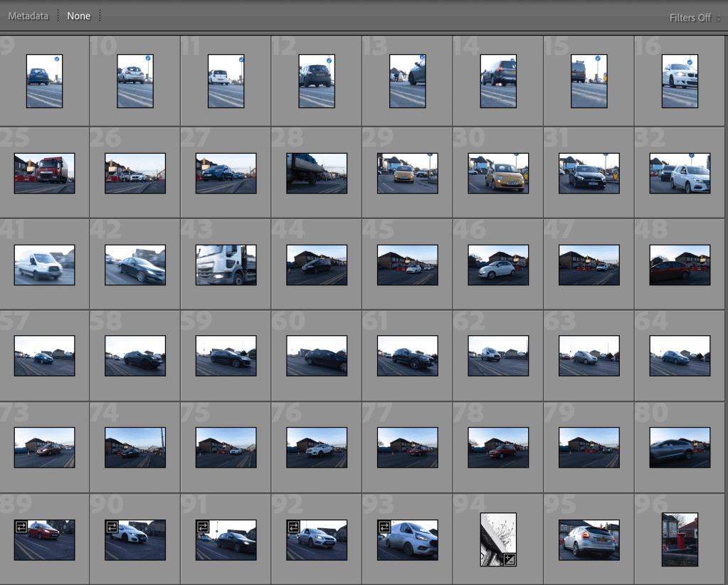Select the dark truck photo in cell 28
The image size is (728, 585).
[x=317, y=173]
